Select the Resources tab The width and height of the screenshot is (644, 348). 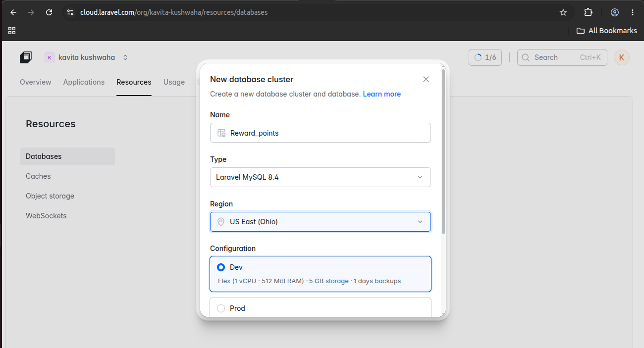(x=134, y=82)
